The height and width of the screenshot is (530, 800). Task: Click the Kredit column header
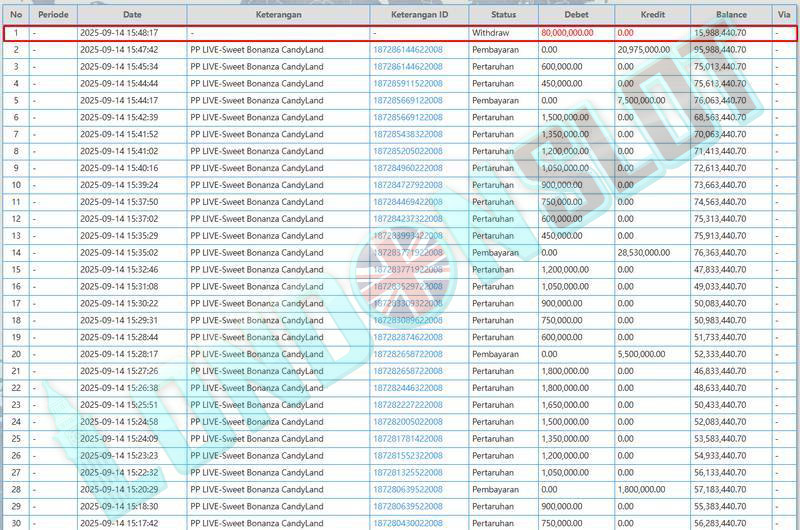pyautogui.click(x=653, y=16)
